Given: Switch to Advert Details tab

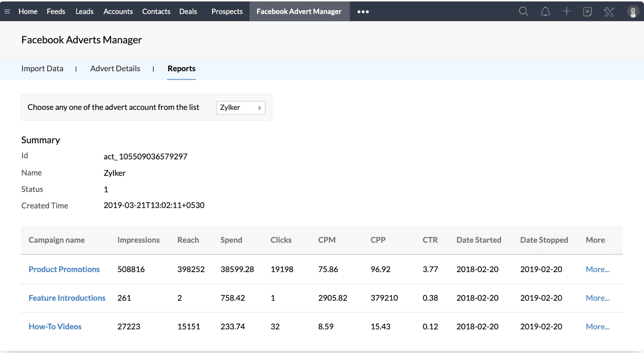Looking at the screenshot, I should pyautogui.click(x=115, y=68).
